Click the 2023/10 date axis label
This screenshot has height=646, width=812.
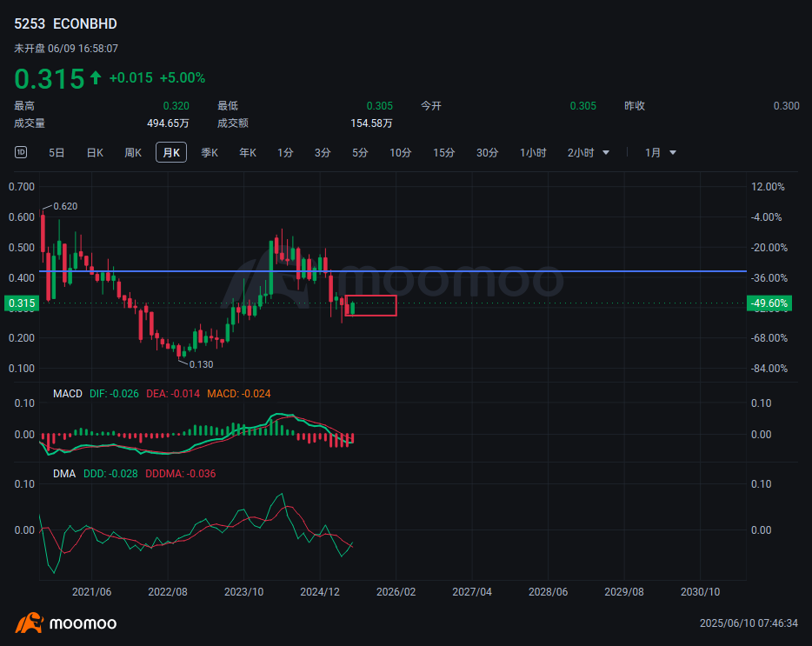tap(244, 591)
